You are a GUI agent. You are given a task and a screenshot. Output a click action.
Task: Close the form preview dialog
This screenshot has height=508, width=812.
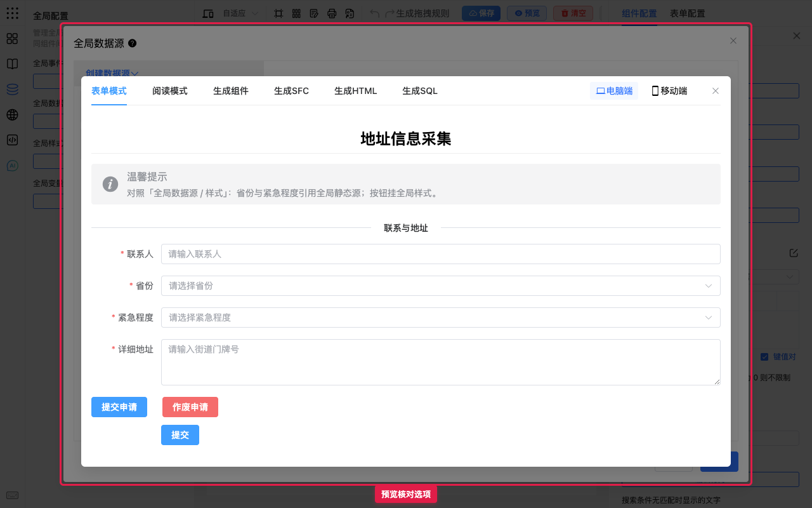click(716, 91)
